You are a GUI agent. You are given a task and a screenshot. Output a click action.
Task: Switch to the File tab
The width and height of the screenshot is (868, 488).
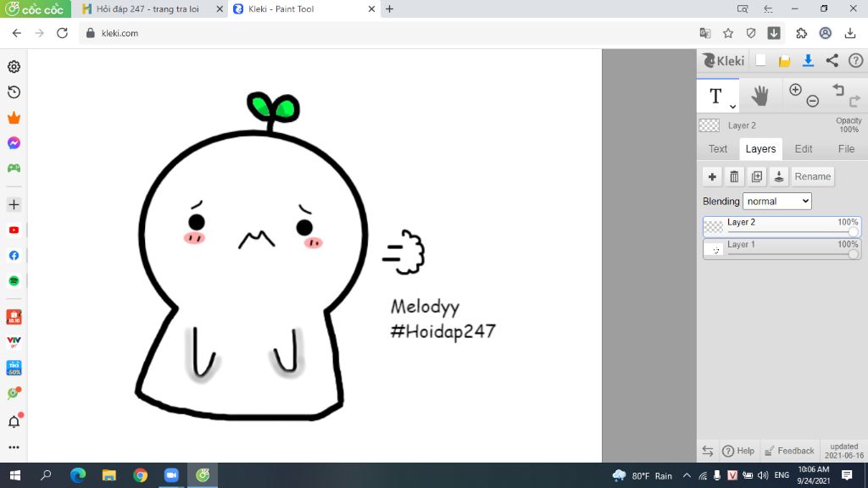point(846,149)
